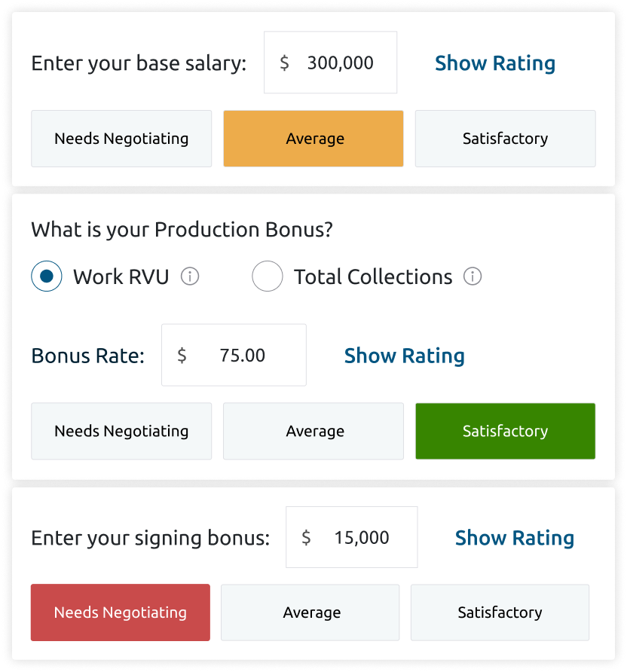Click Average rating for signing bonus
The height and width of the screenshot is (672, 627).
pos(310,612)
